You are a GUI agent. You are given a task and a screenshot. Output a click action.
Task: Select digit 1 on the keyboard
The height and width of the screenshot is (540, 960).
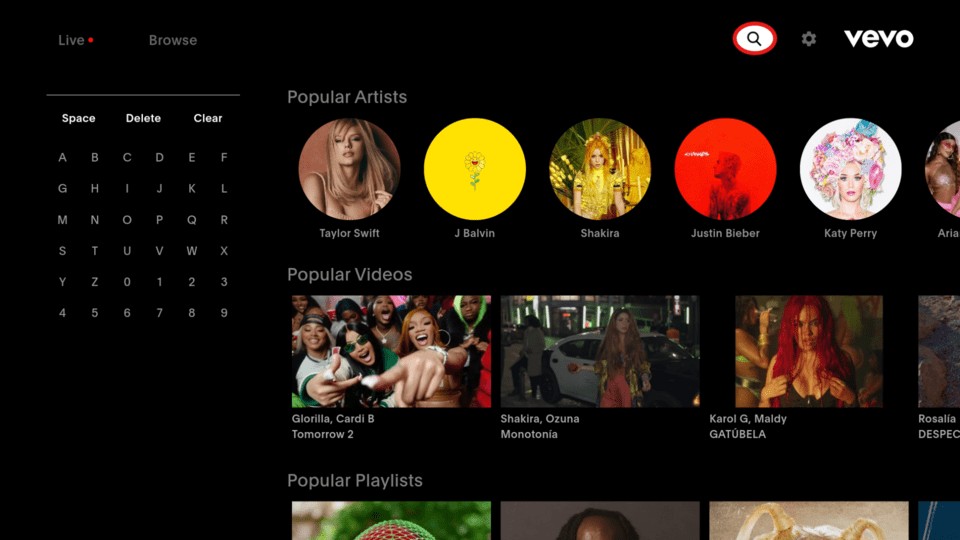[x=159, y=282]
